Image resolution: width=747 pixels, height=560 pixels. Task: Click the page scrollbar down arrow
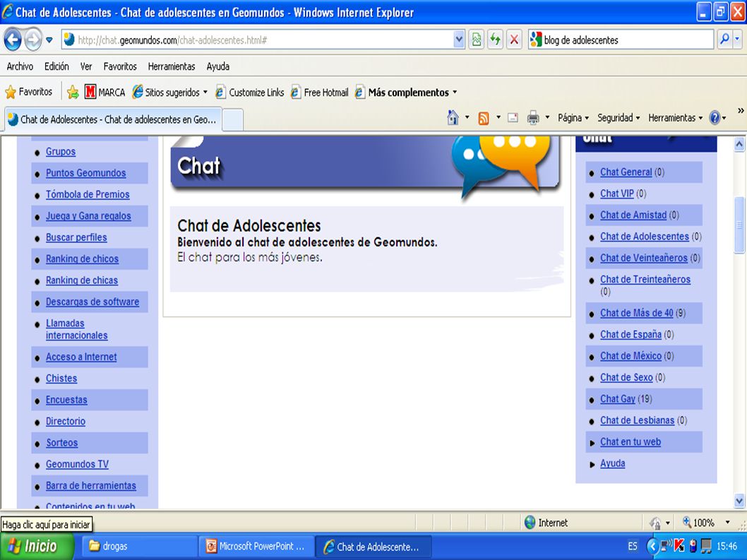click(739, 501)
